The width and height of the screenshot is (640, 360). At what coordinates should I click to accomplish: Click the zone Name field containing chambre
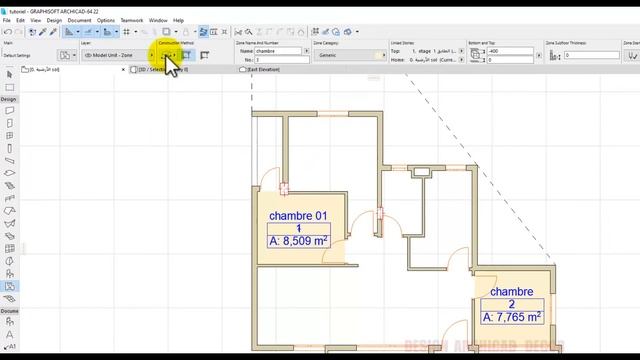click(x=278, y=51)
